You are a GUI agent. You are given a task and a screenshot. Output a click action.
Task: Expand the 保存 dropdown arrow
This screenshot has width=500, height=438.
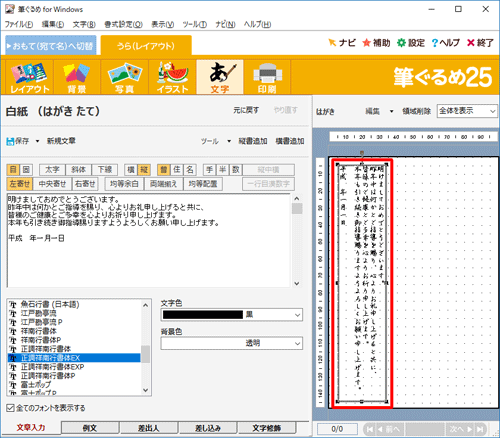tap(37, 141)
